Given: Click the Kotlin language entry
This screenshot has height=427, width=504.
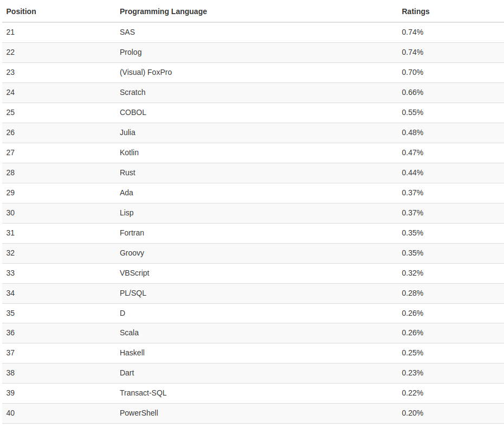Looking at the screenshot, I should click(x=129, y=152).
